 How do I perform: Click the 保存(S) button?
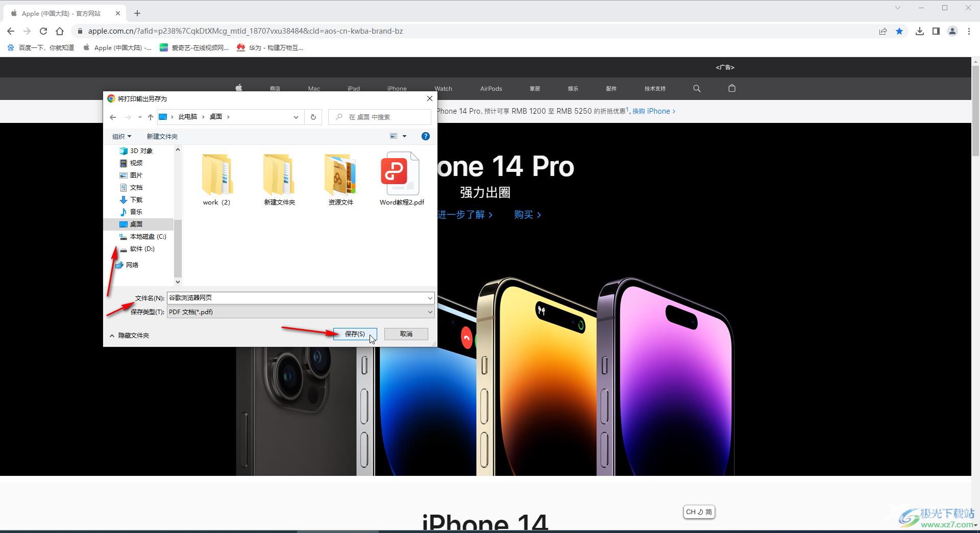[355, 334]
